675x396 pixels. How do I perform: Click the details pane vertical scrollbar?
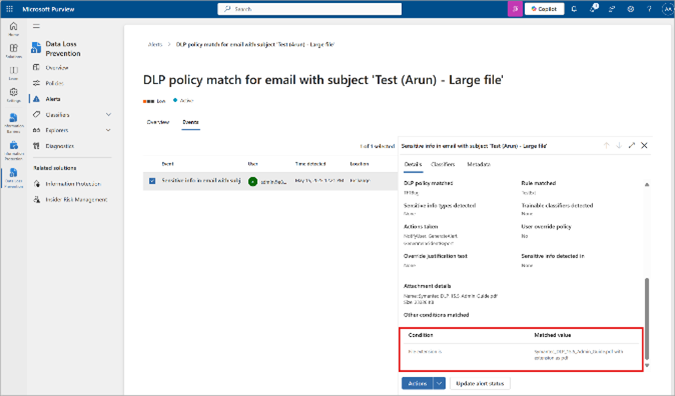click(647, 319)
